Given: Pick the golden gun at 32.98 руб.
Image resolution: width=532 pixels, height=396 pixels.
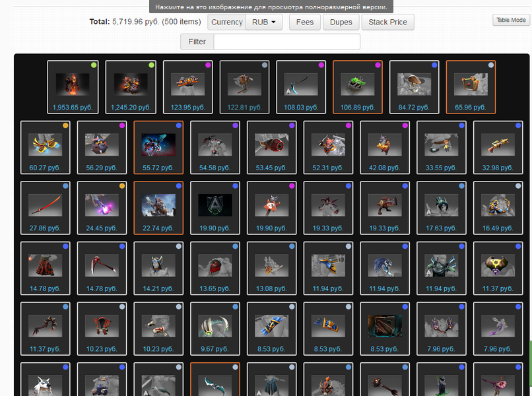Looking at the screenshot, I should pos(498,147).
